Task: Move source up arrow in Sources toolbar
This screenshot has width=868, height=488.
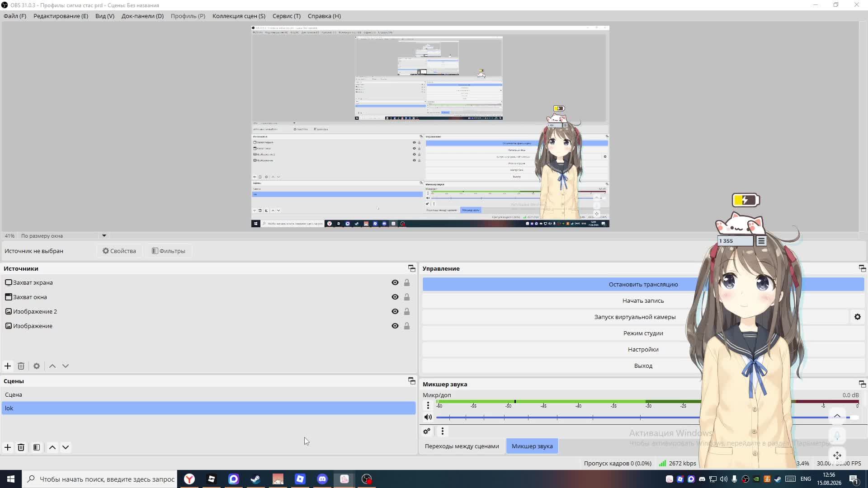Action: (x=52, y=366)
